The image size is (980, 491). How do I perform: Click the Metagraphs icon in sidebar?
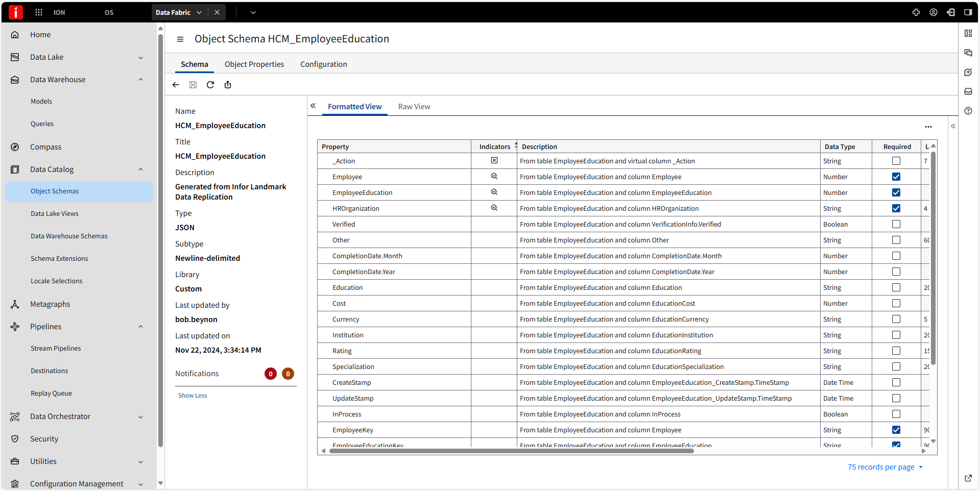[x=15, y=304]
